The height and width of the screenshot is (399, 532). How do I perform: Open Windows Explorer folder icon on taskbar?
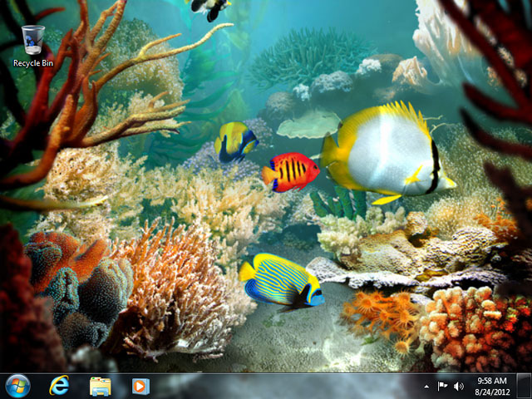point(100,387)
